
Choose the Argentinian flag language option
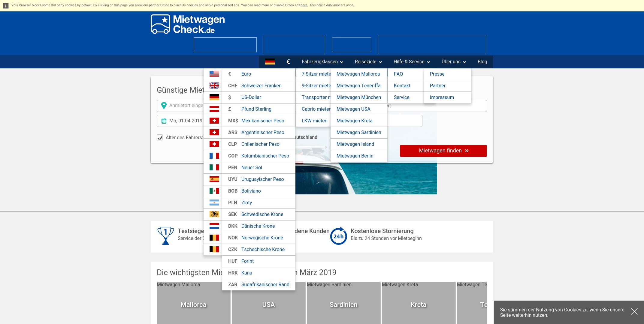(x=214, y=202)
